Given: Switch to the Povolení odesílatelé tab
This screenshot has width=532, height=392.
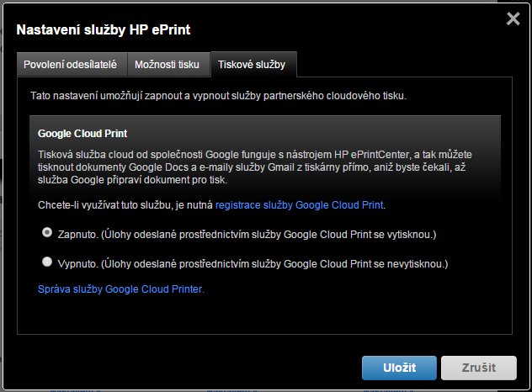Looking at the screenshot, I should click(72, 65).
